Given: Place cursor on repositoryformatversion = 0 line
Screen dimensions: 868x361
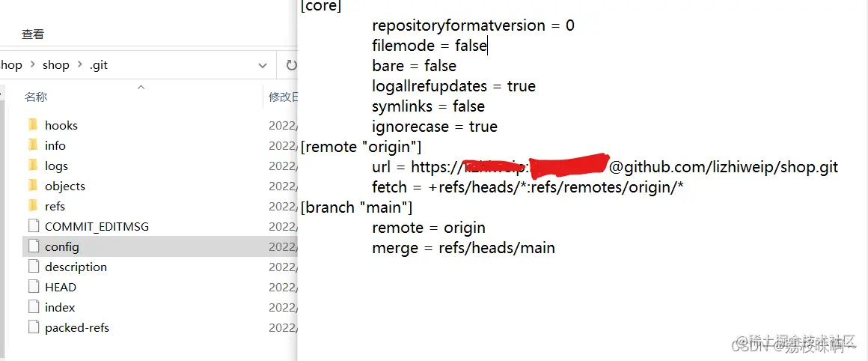Looking at the screenshot, I should pyautogui.click(x=474, y=25).
